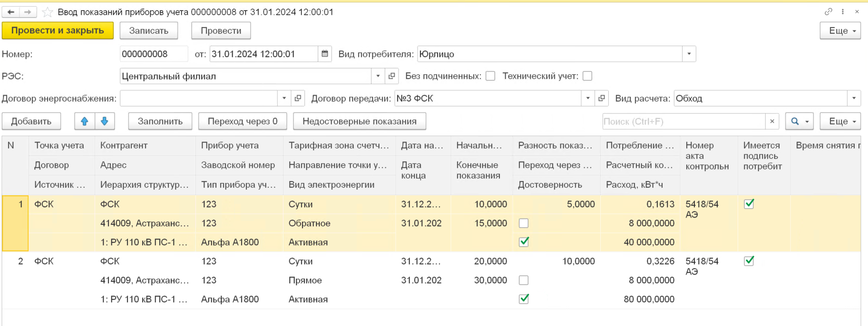Expand the Вид потребителя dropdown
Viewport: 868px width, 326px height.
[689, 54]
